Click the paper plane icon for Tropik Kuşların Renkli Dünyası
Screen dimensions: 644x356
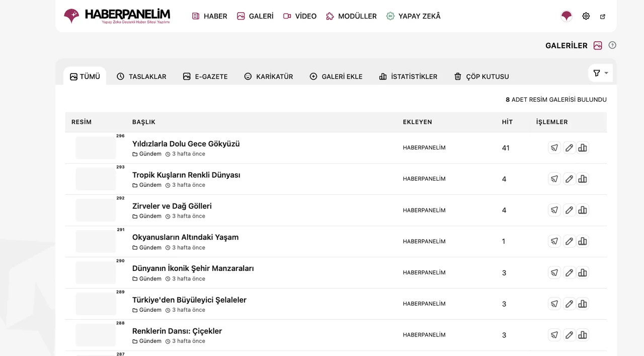[554, 179]
